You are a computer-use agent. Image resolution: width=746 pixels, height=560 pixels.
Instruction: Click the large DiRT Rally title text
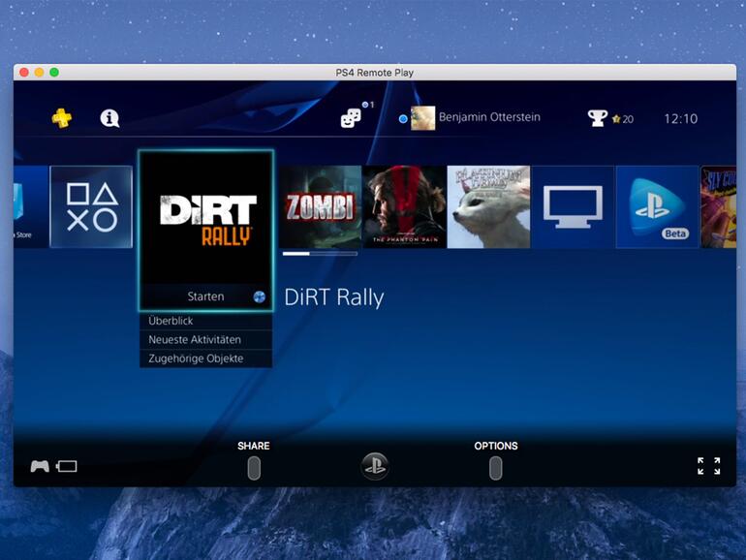click(x=334, y=297)
